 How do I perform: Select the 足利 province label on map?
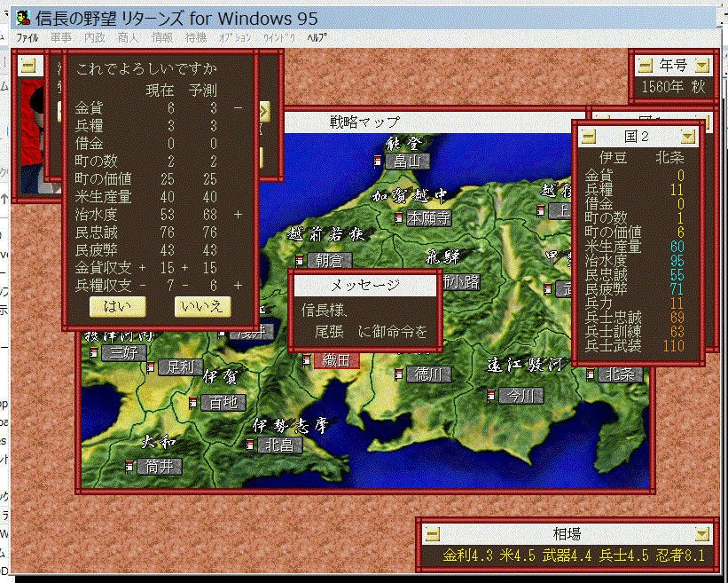(181, 367)
